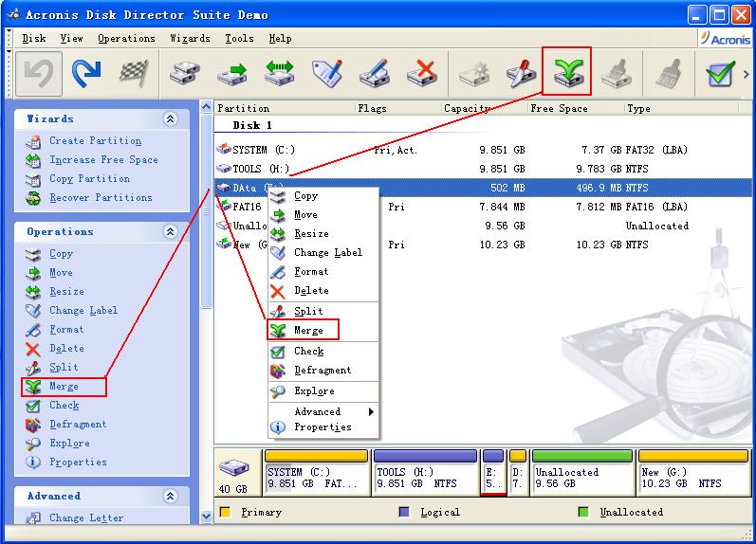The image size is (756, 544).
Task: Click the Check partition toolbar icon
Action: pos(720,74)
